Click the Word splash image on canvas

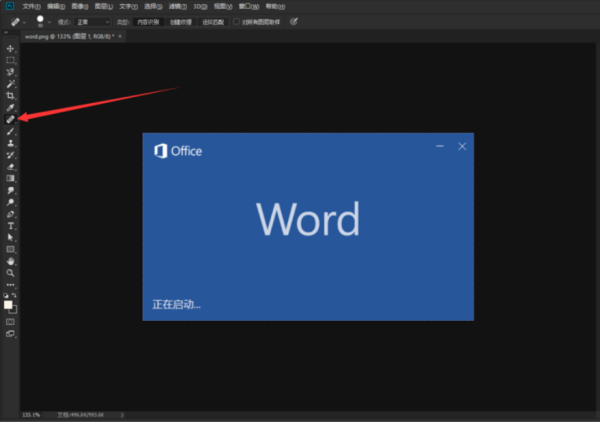click(308, 226)
